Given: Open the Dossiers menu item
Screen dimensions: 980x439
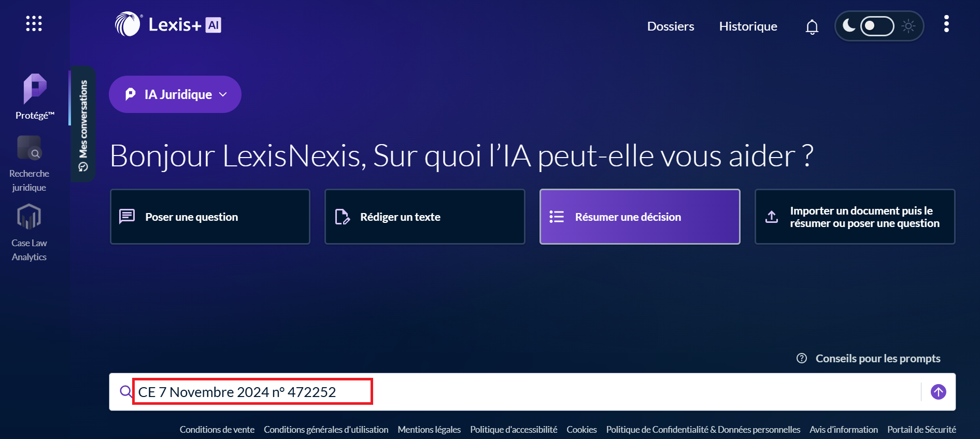Looking at the screenshot, I should tap(670, 26).
